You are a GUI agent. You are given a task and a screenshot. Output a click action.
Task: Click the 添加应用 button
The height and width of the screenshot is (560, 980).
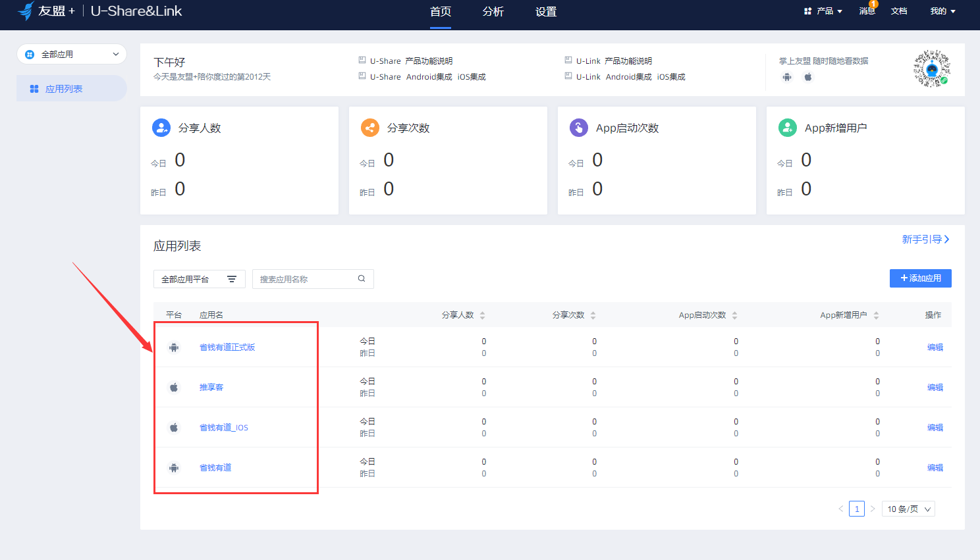point(921,278)
